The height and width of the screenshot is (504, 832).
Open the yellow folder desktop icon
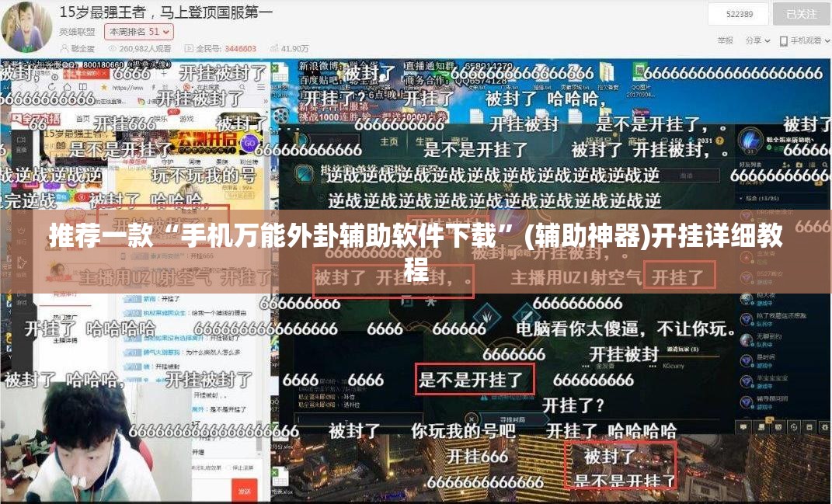607,73
